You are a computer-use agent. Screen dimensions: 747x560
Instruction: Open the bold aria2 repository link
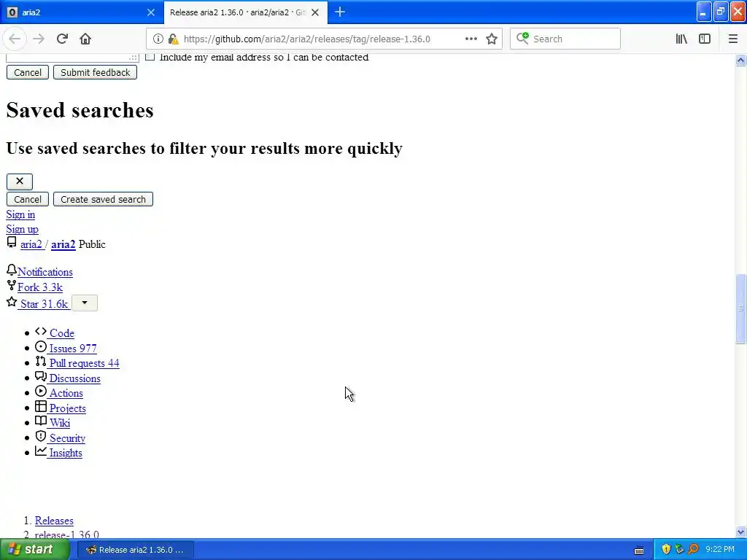63,245
